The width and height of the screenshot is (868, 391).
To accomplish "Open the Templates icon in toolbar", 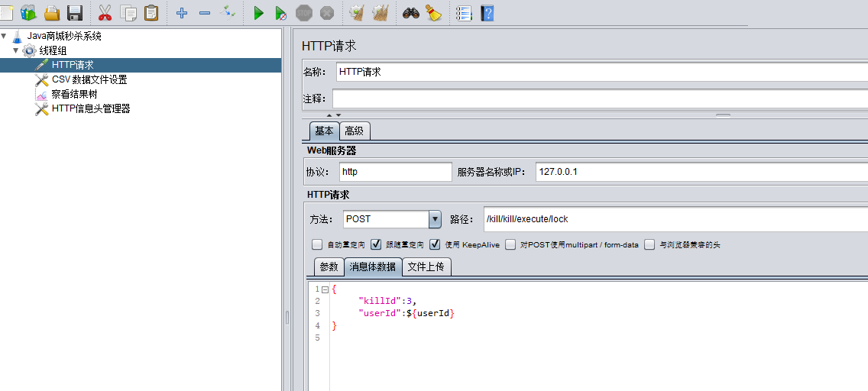I will coord(28,13).
